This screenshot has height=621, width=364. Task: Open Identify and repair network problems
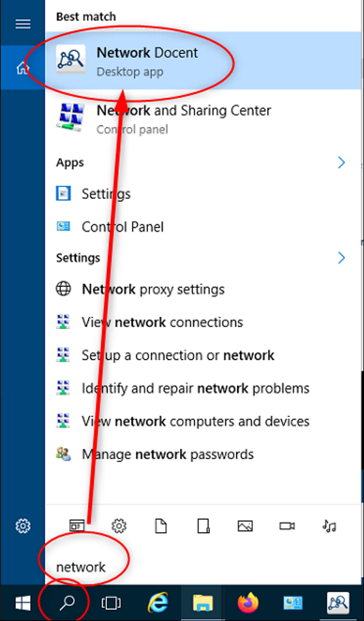click(204, 388)
